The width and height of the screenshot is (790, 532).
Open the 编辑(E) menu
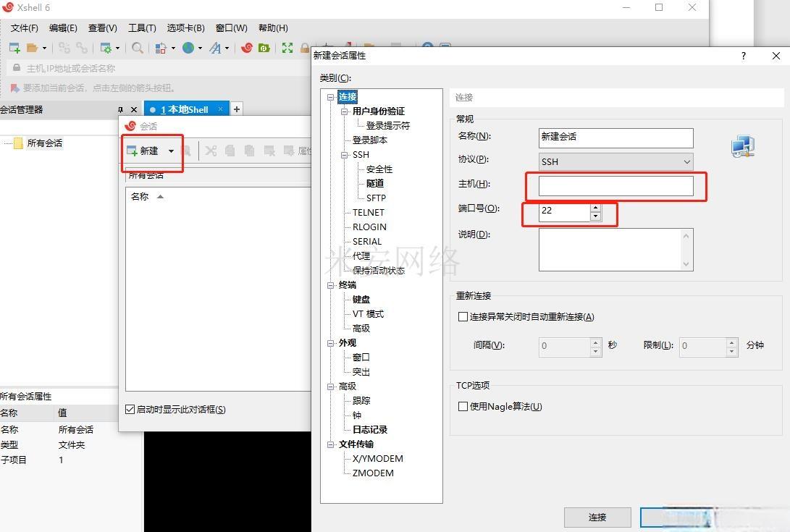point(63,28)
